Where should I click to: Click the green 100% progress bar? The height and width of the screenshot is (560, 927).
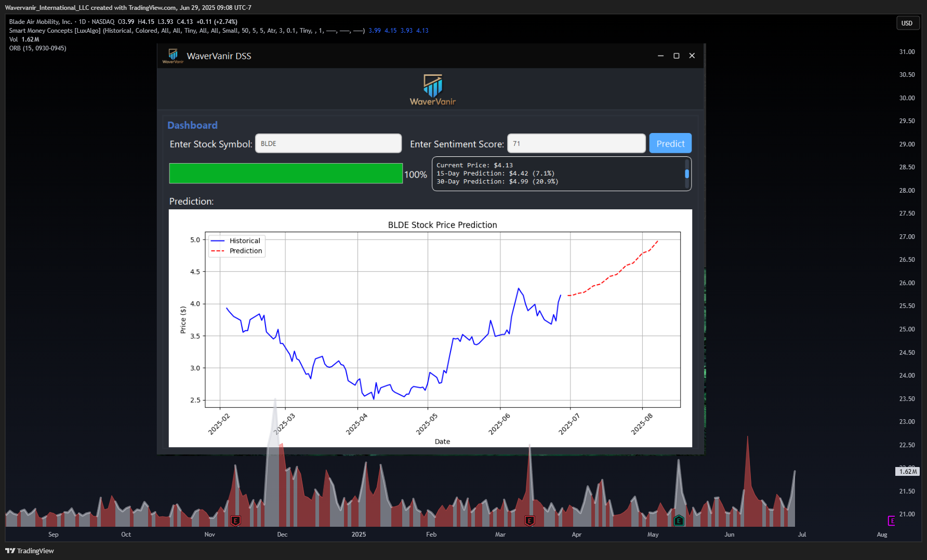tap(286, 174)
